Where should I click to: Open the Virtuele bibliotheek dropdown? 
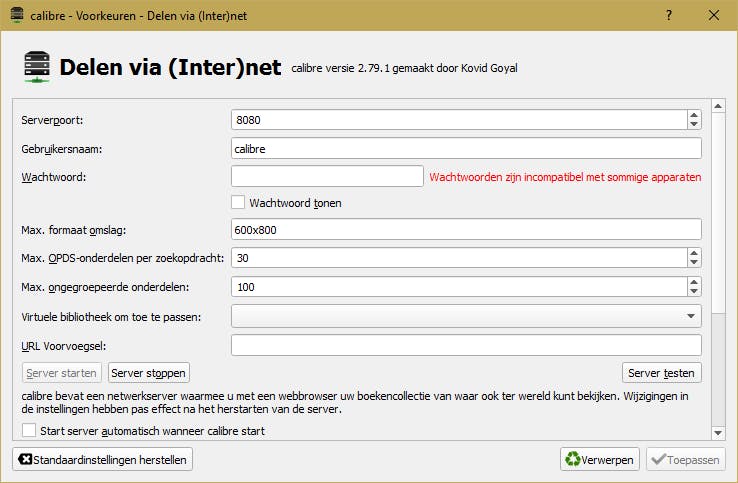click(x=466, y=316)
